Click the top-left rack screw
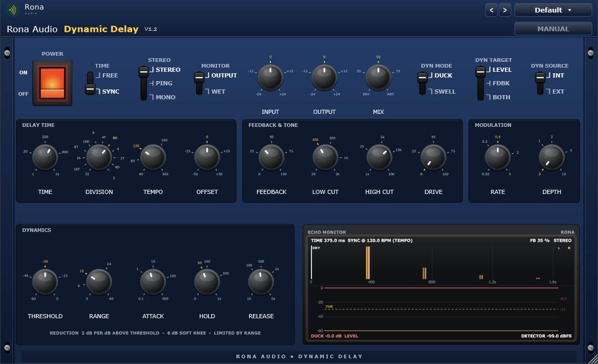This screenshot has width=598, height=364. (x=7, y=53)
